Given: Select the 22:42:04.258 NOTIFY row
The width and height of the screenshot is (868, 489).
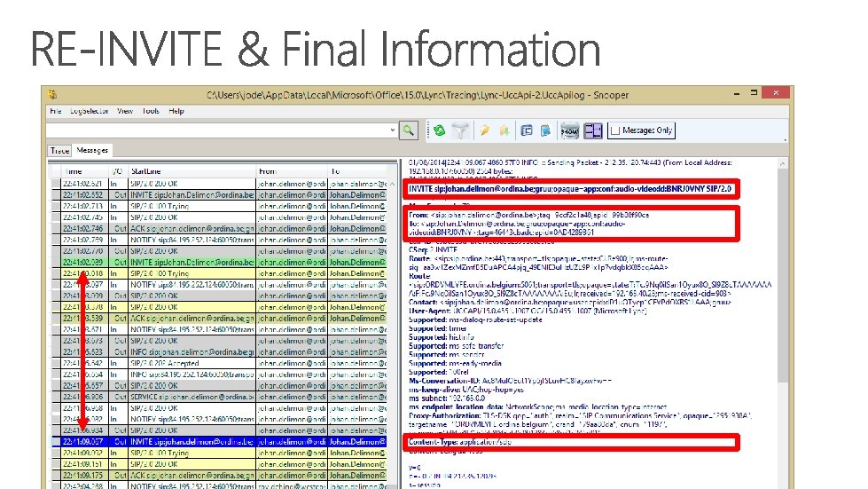Looking at the screenshot, I should point(219,485).
